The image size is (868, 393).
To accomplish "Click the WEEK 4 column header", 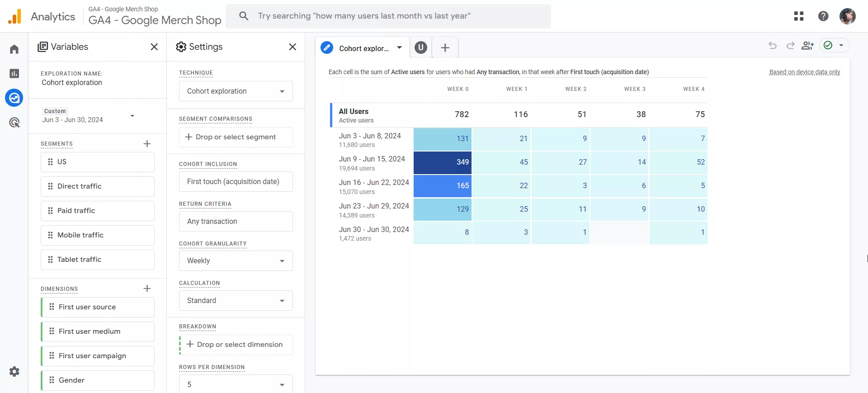I will (694, 89).
